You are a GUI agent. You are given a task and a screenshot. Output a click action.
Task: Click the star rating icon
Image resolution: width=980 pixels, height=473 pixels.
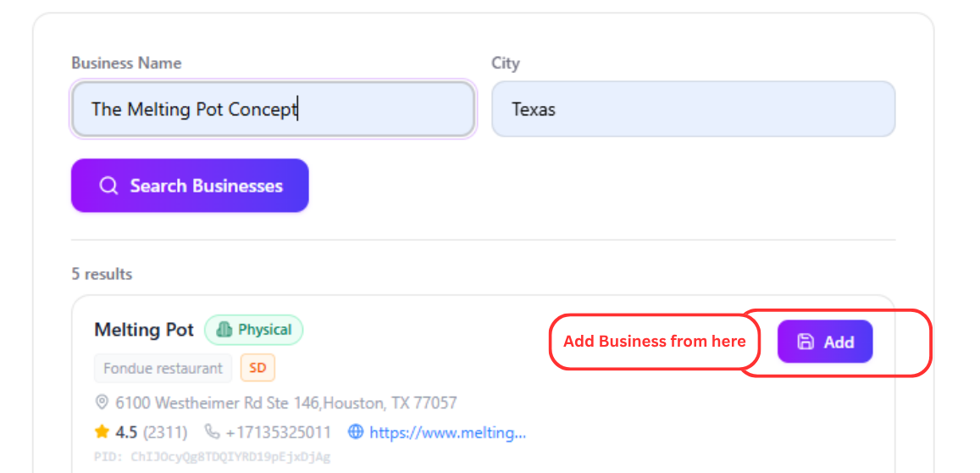[x=102, y=431]
